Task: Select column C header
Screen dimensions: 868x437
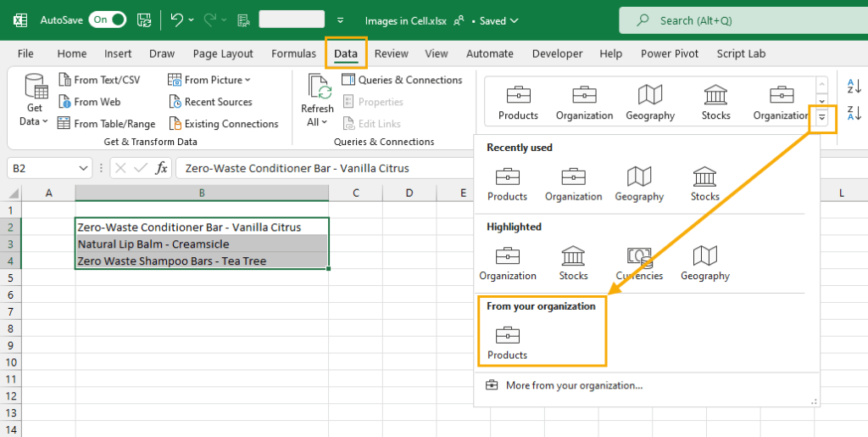Action: click(x=355, y=193)
